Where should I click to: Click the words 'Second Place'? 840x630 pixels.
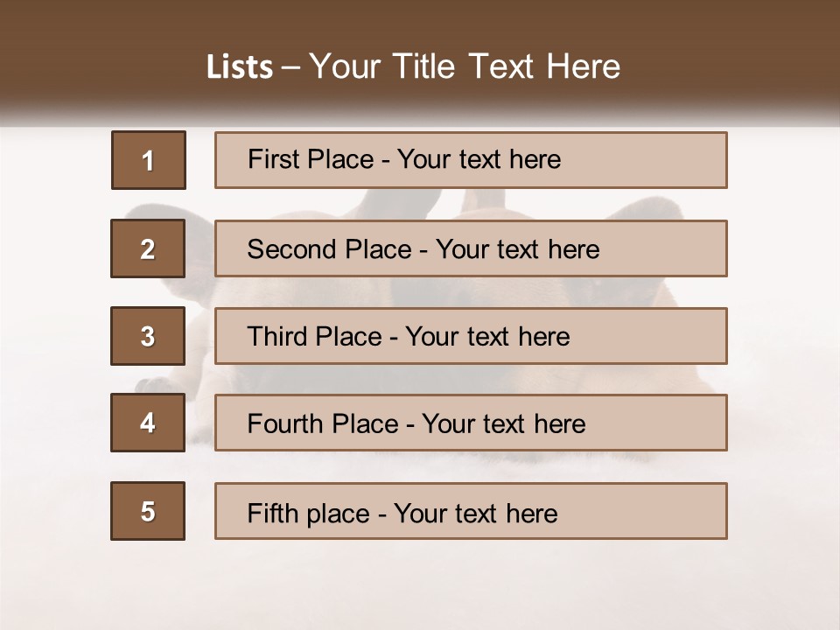point(330,249)
